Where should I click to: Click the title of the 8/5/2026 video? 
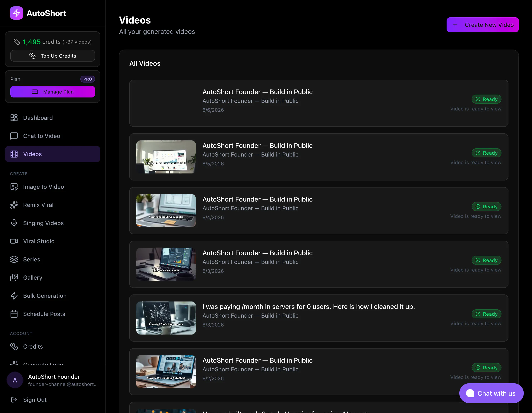coord(258,146)
